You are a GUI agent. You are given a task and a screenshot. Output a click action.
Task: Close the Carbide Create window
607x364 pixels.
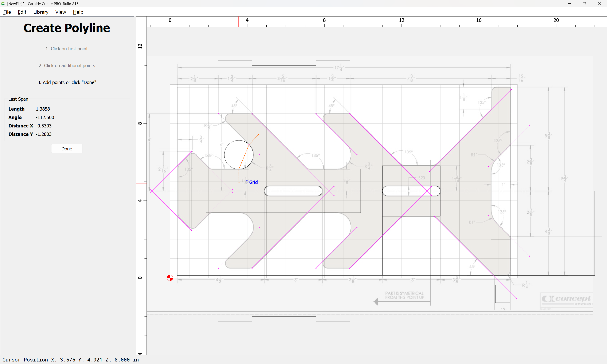tap(599, 4)
